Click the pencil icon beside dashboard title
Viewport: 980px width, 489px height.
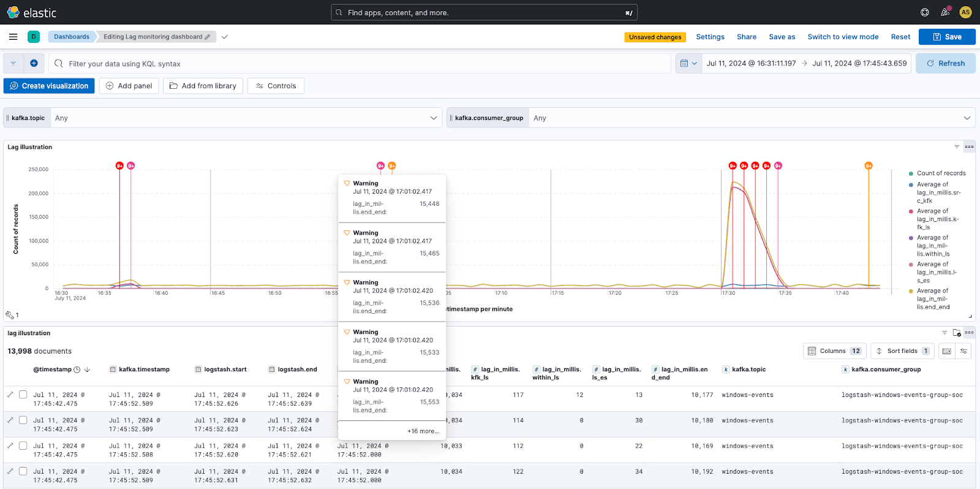tap(208, 37)
